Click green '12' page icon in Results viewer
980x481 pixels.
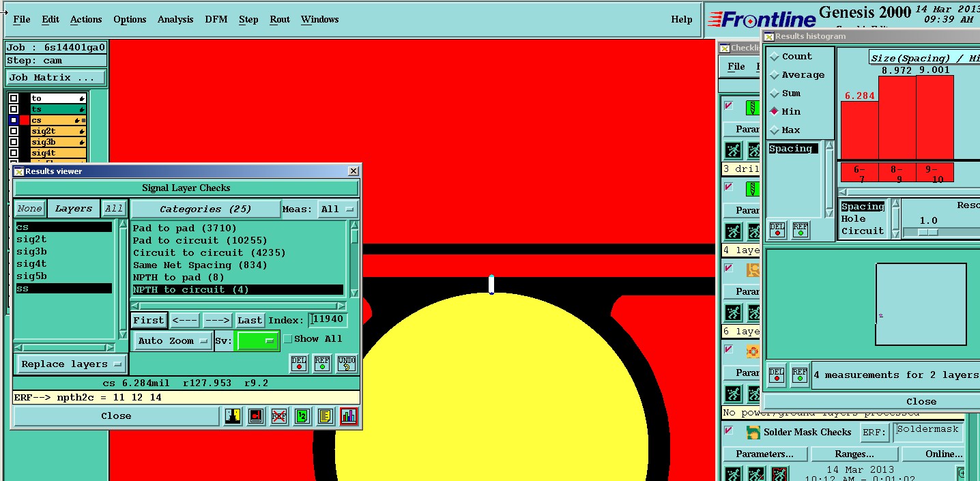302,416
